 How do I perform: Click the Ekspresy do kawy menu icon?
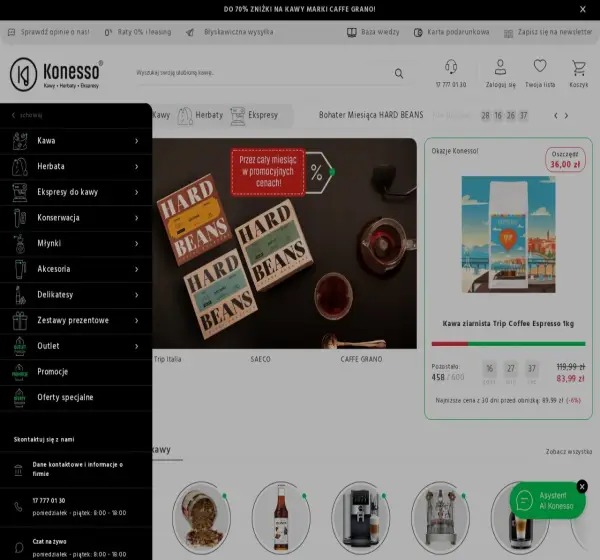tap(20, 192)
